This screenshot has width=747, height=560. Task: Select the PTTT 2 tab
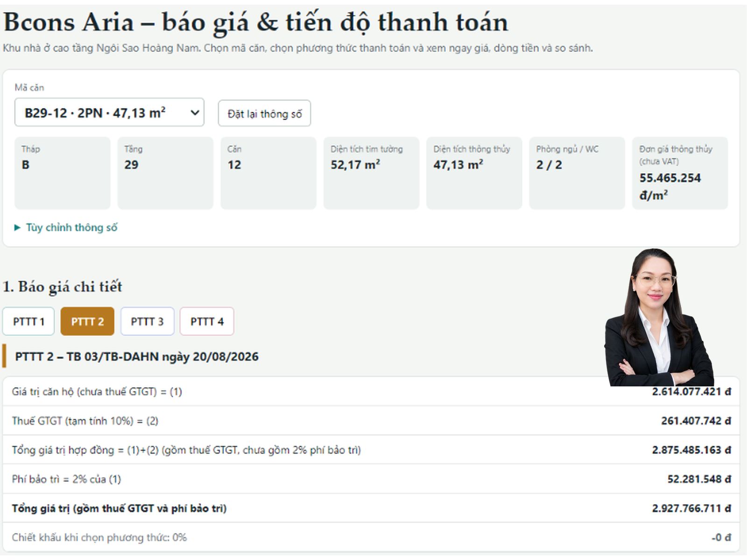(x=87, y=322)
